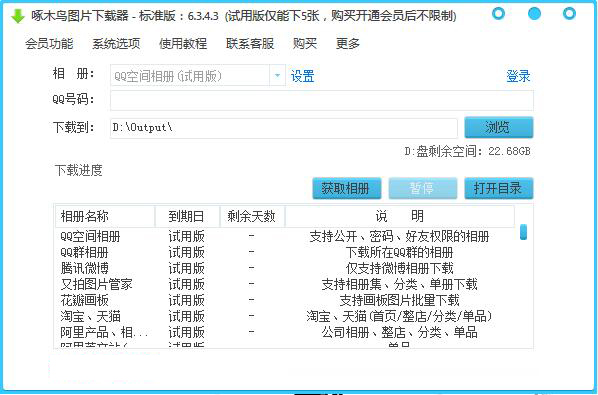Click the 到期日 column header

point(187,217)
